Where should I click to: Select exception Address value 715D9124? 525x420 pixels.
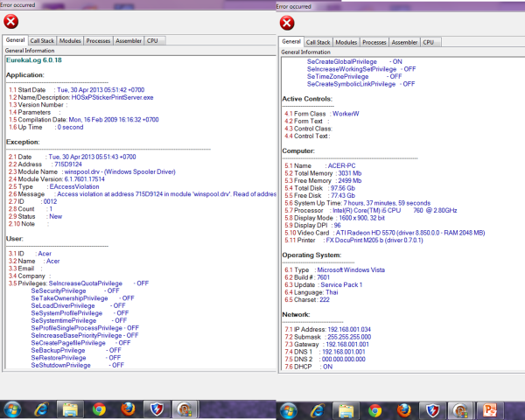tap(68, 164)
